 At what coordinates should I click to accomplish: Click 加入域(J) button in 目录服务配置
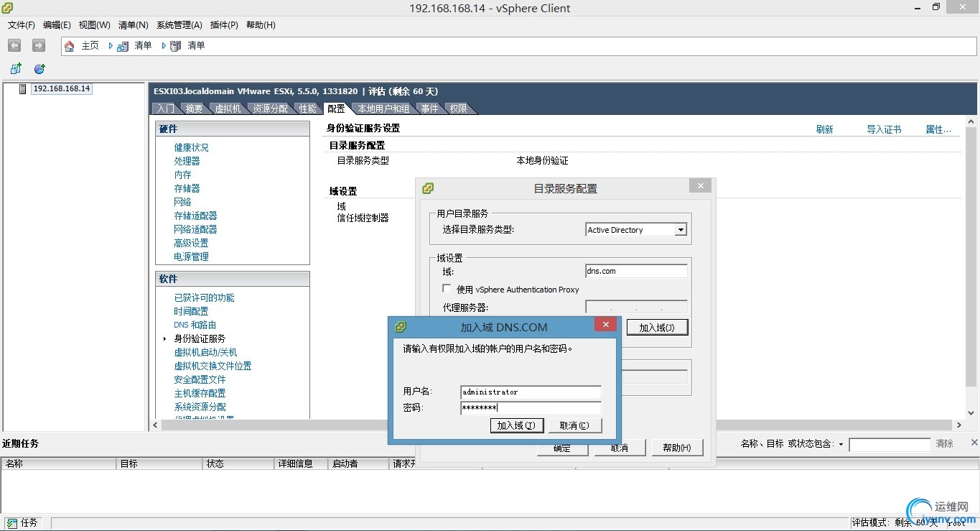click(657, 328)
